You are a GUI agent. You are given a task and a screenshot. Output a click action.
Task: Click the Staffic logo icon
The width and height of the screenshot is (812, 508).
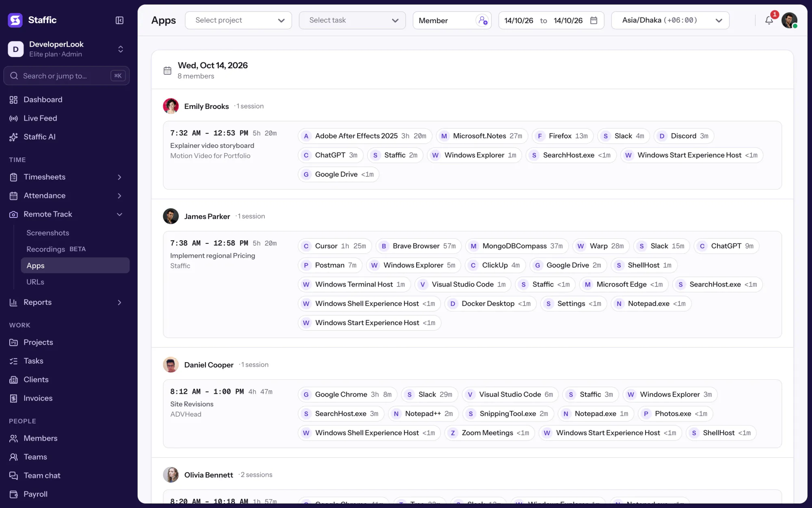(x=15, y=20)
